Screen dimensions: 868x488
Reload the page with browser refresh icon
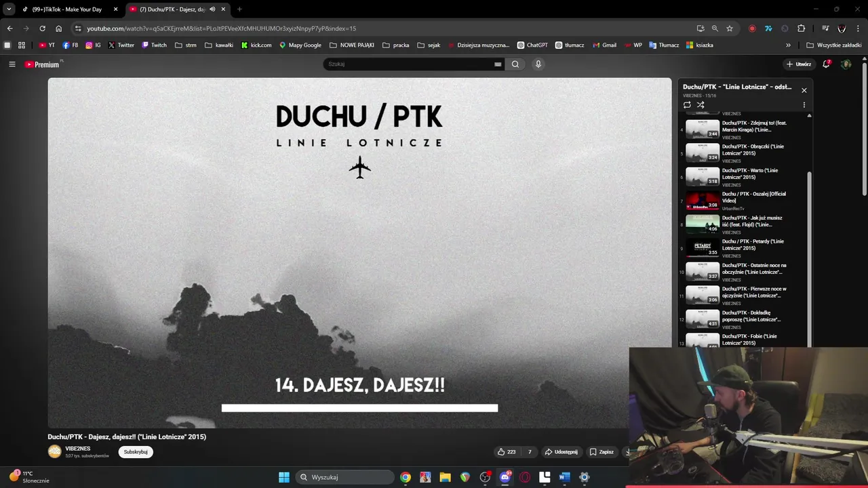[x=42, y=28]
